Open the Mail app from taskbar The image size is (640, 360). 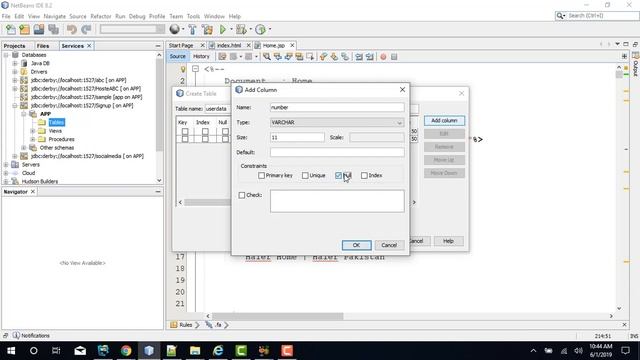point(80,351)
